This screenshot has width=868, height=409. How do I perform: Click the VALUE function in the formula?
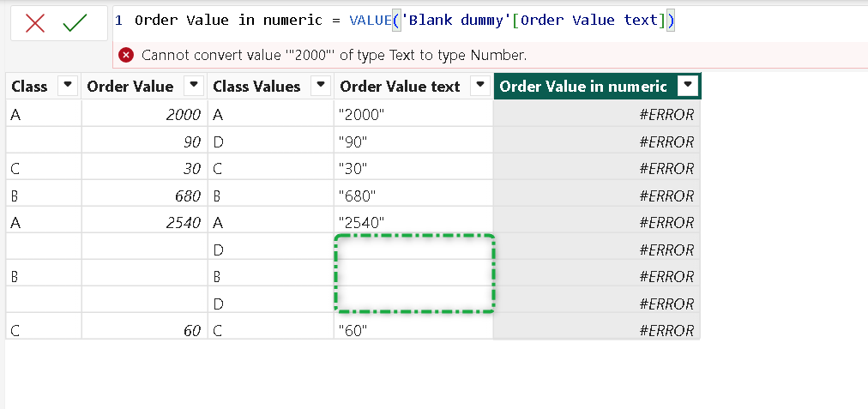(x=369, y=21)
